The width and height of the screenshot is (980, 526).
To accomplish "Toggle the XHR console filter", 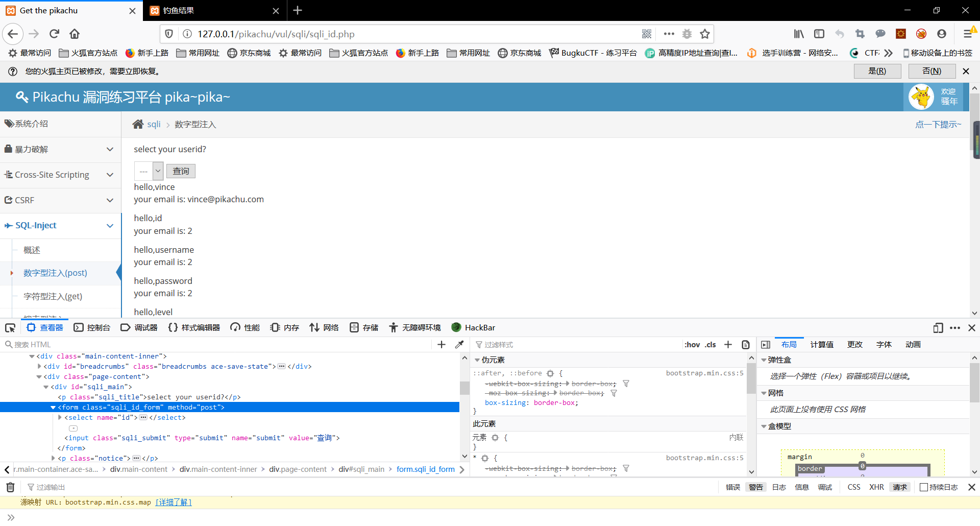I will point(876,487).
